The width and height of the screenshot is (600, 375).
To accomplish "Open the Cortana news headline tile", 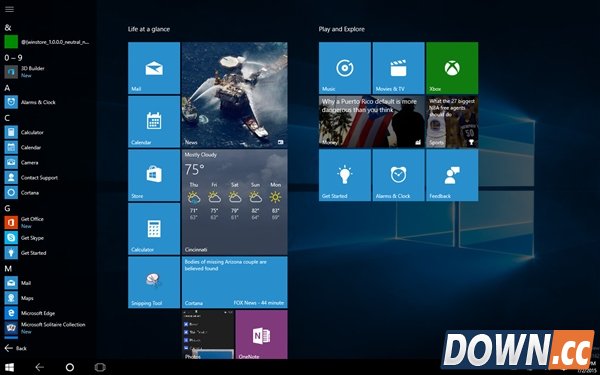I will (x=235, y=282).
